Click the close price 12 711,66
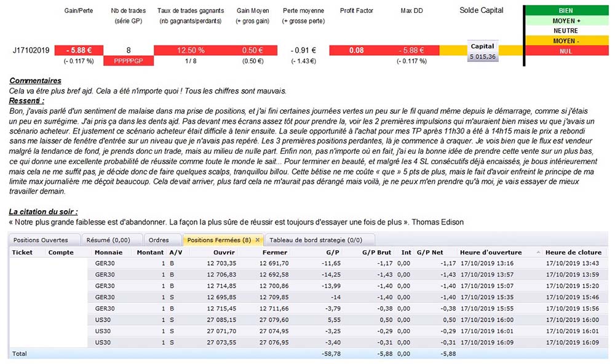The image size is (615, 364). [x=274, y=309]
